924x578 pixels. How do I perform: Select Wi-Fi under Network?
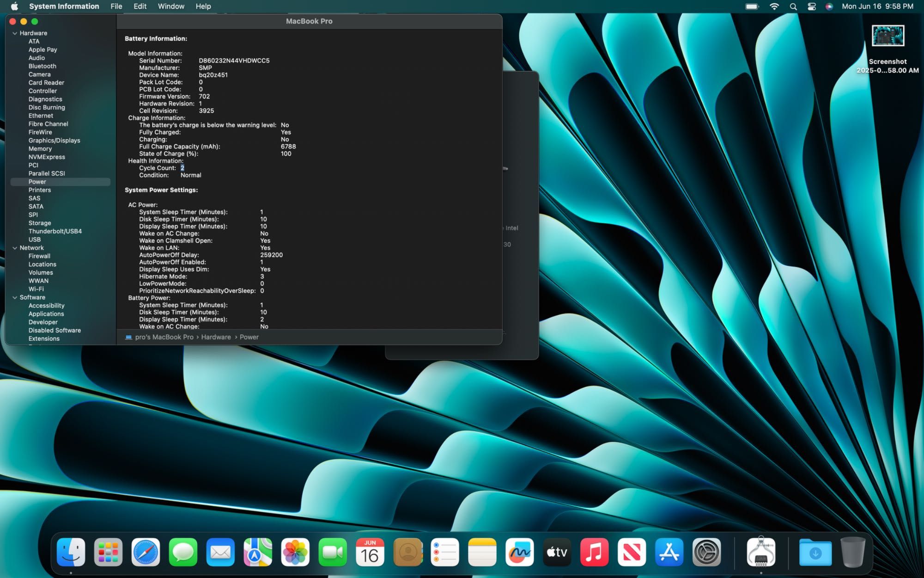(36, 289)
